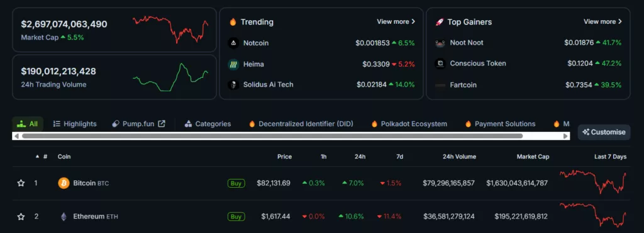Click the Conscious Token coin icon

point(440,63)
